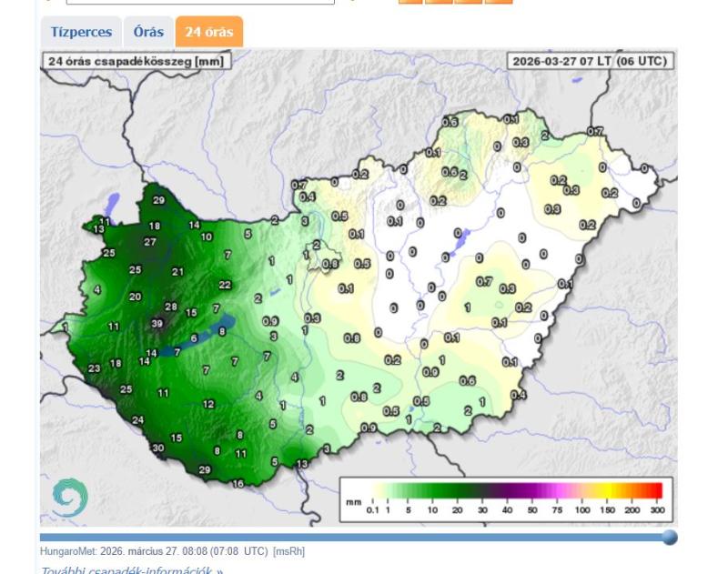728x574 pixels.
Task: Click the 12 mm station marker
Action: click(208, 404)
